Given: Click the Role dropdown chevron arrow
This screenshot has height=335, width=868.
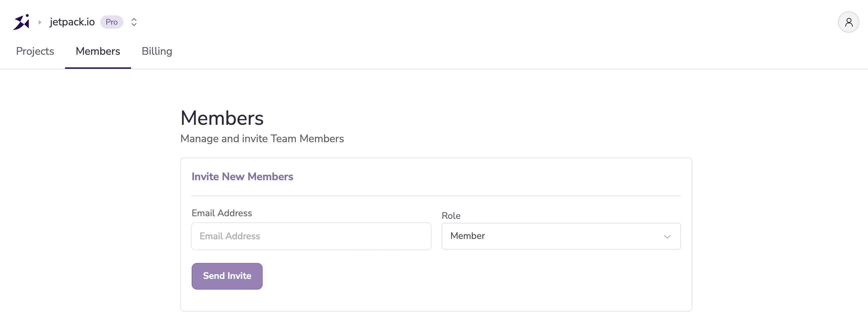Looking at the screenshot, I should click(668, 237).
